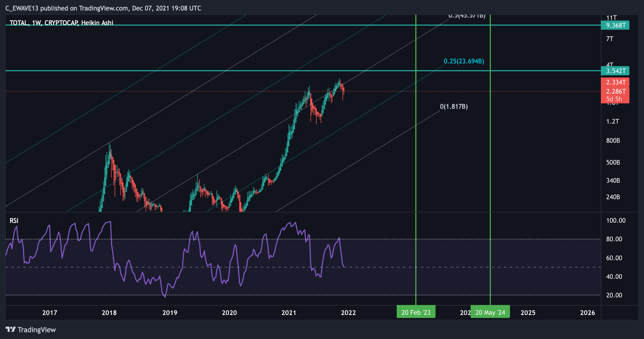Click the RSI indicator label

(14, 221)
